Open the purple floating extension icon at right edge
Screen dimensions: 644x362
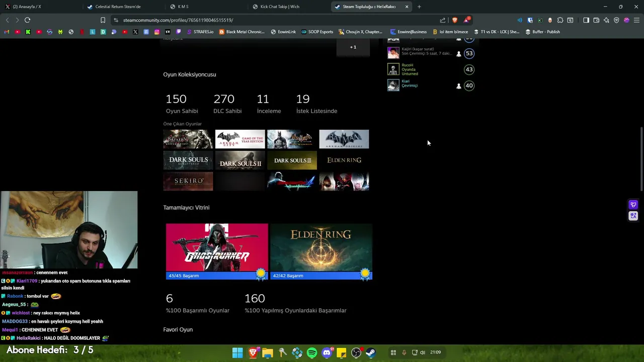633,205
